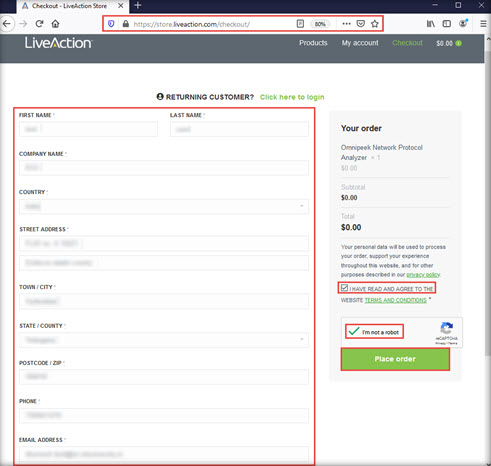Bookmark this page with the star icon
491x466 pixels.
(375, 24)
